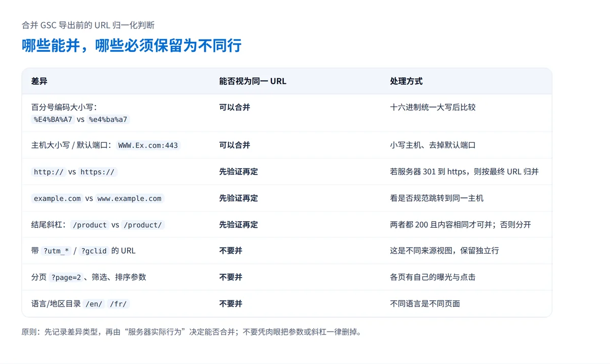Viewport: 610px width, 364px height.
Task: Click the text 不同语言是不同页面
Action: coord(425,304)
